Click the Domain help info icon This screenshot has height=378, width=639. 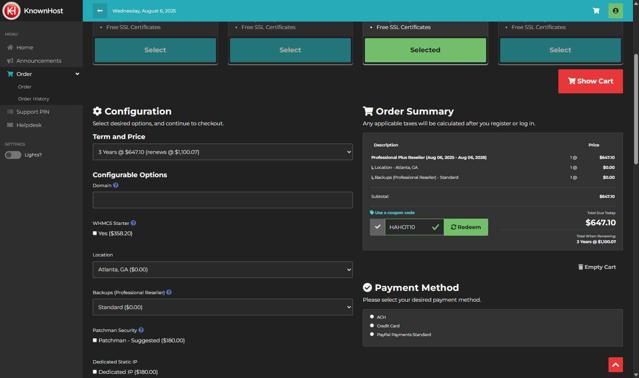116,185
